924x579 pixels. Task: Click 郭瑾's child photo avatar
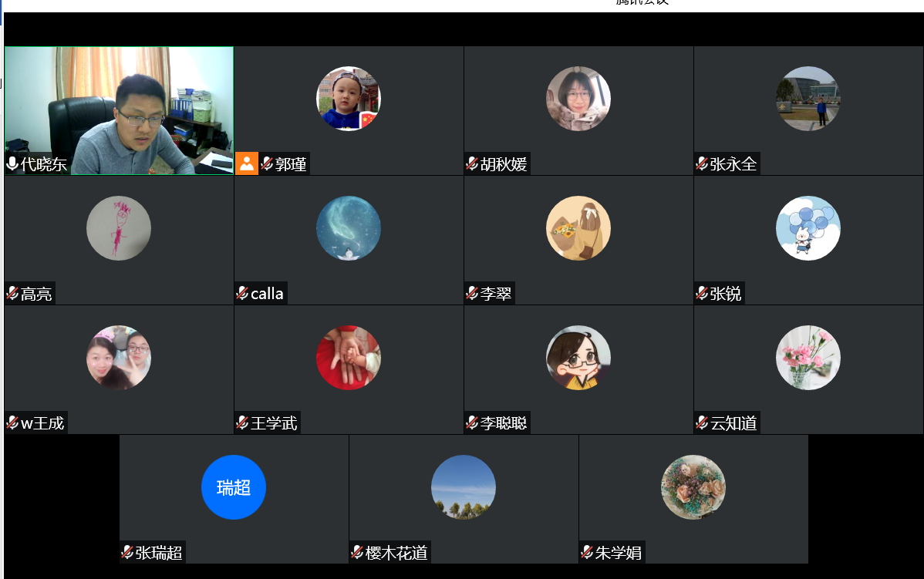[x=349, y=99]
